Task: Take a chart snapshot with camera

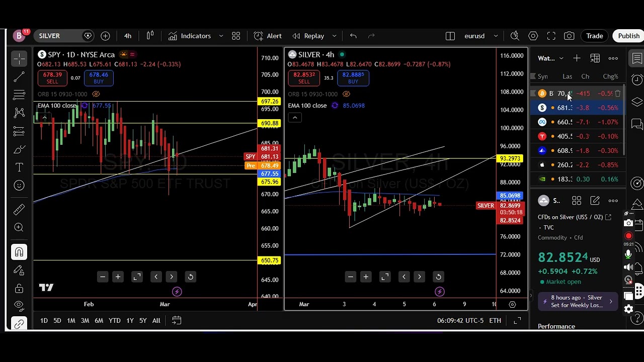Action: [569, 36]
